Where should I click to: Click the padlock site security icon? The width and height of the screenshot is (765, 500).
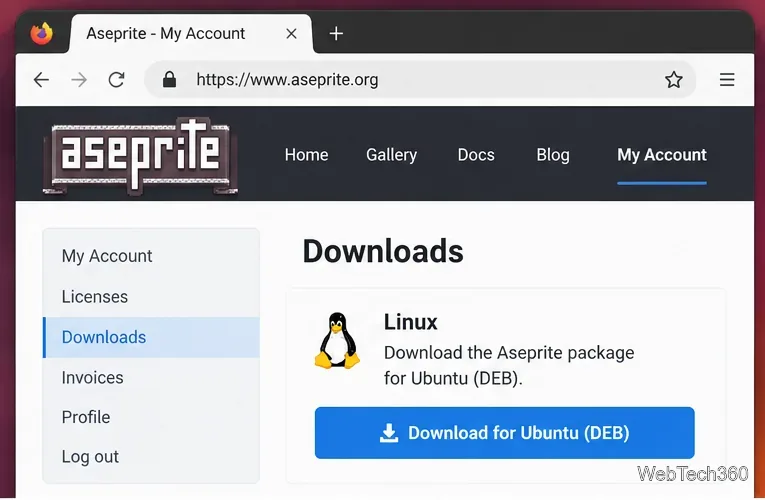169,79
